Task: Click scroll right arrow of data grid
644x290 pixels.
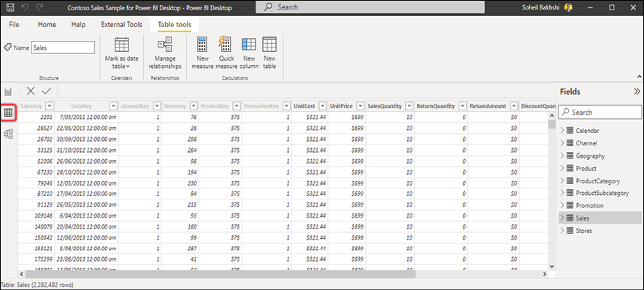Action: [545, 274]
